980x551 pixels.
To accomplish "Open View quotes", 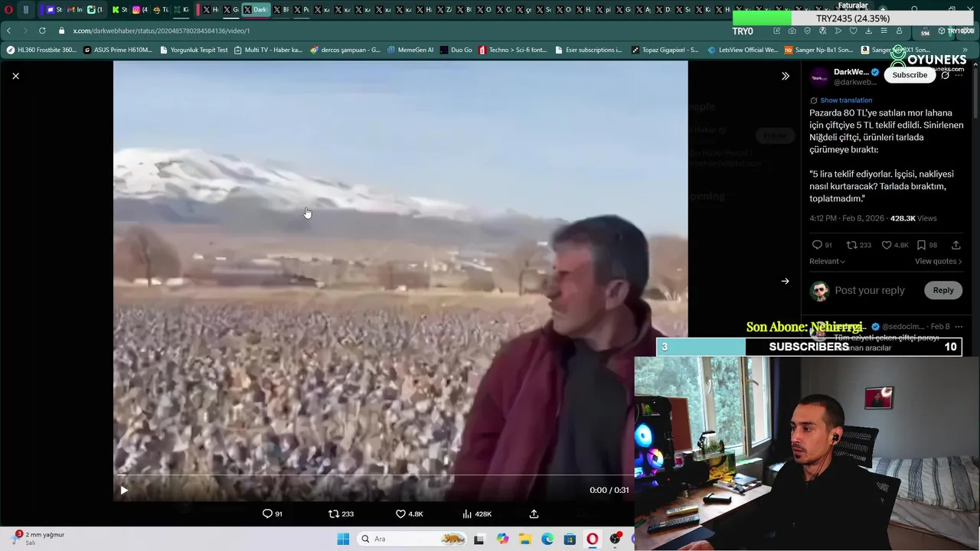I will [x=938, y=261].
